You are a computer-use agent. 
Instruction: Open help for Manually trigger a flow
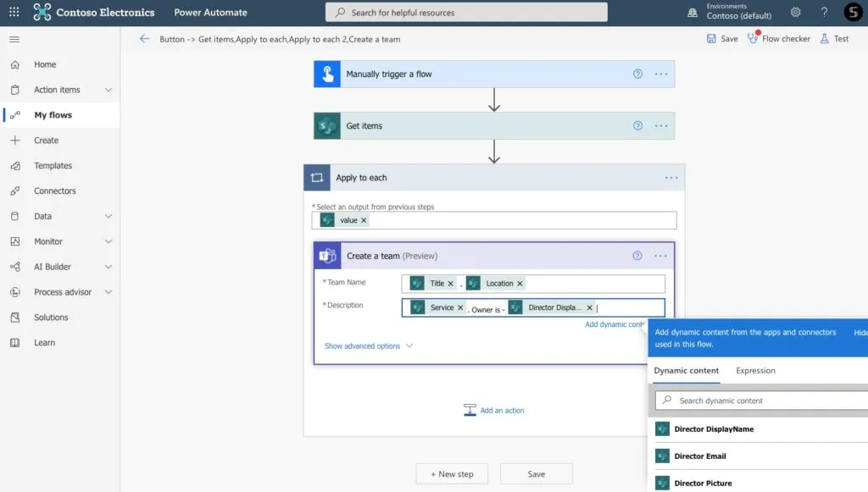click(x=637, y=74)
